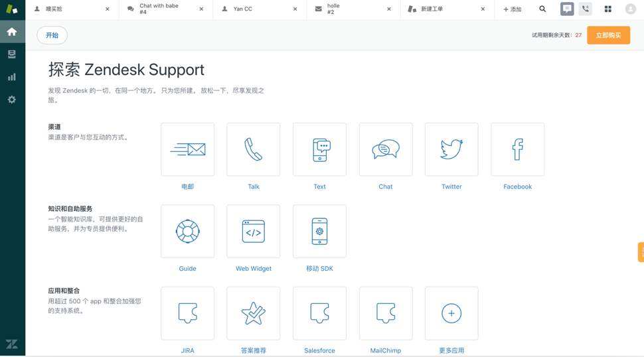
Task: Click the JIRA link label
Action: (x=188, y=351)
